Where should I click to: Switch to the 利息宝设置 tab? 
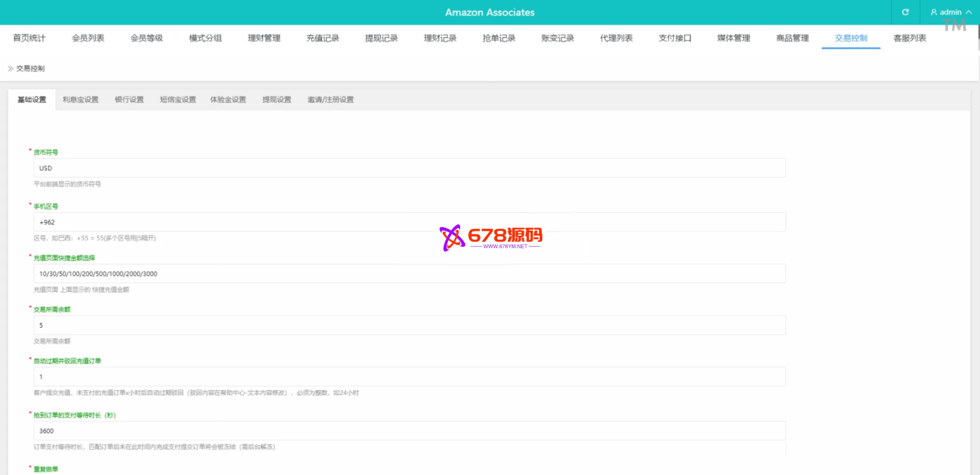[x=80, y=99]
